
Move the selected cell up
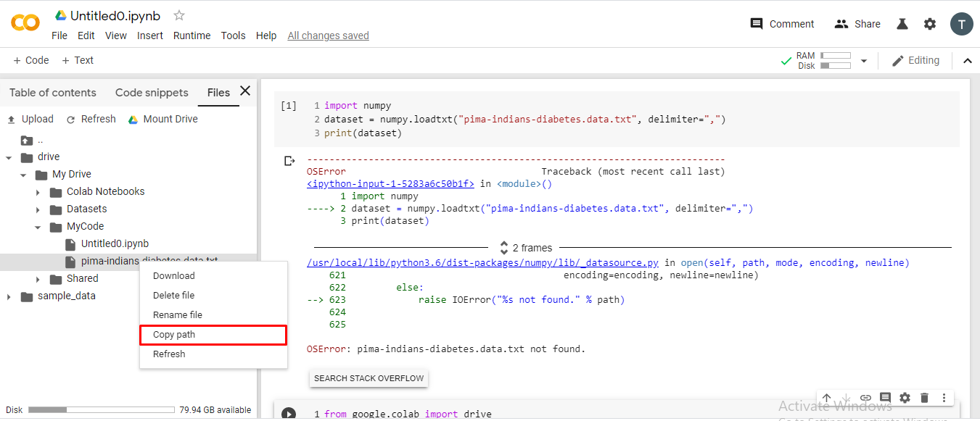click(x=826, y=398)
